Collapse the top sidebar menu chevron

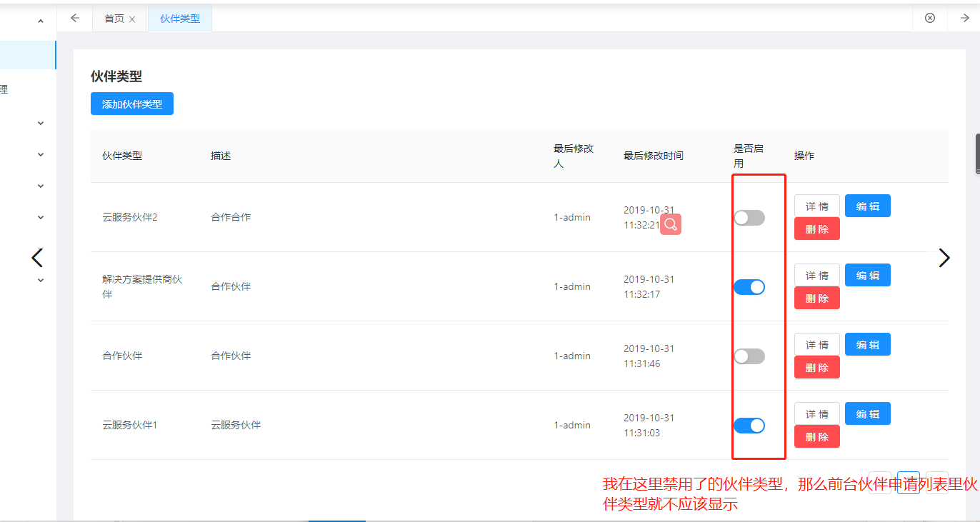tap(41, 21)
